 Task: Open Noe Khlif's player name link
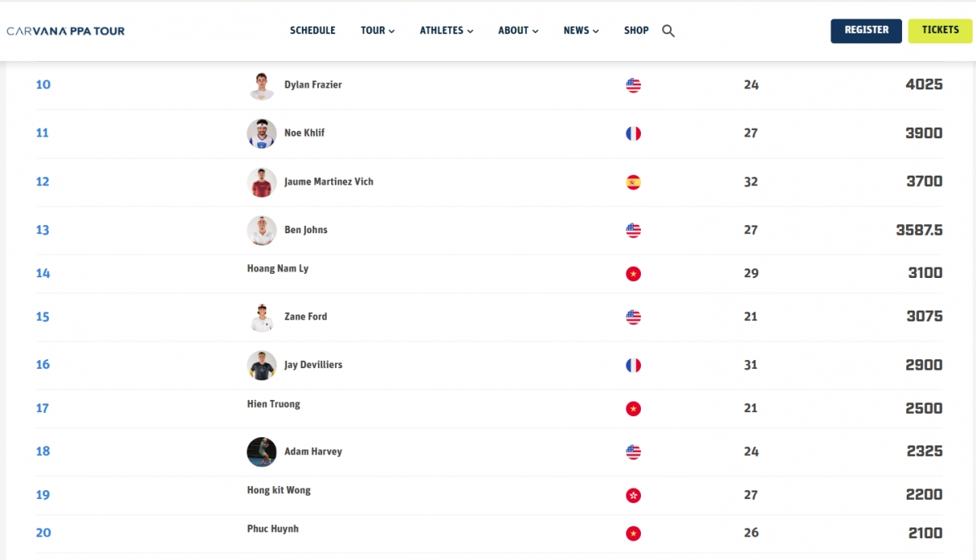(304, 133)
